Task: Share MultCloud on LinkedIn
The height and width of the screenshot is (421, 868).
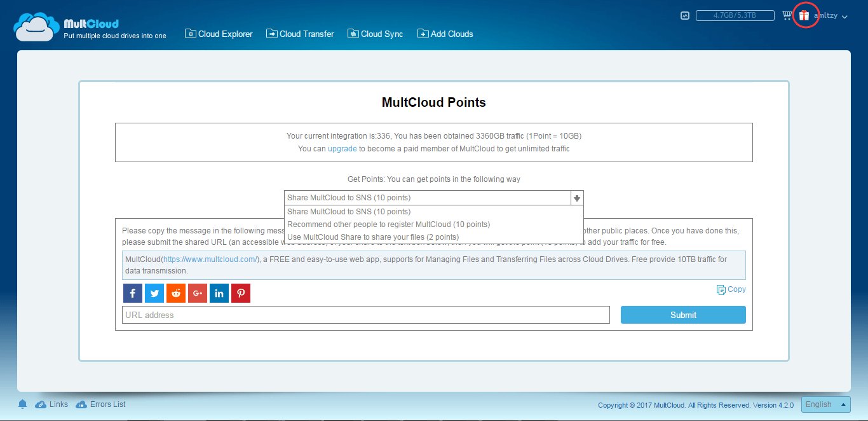Action: click(x=219, y=293)
